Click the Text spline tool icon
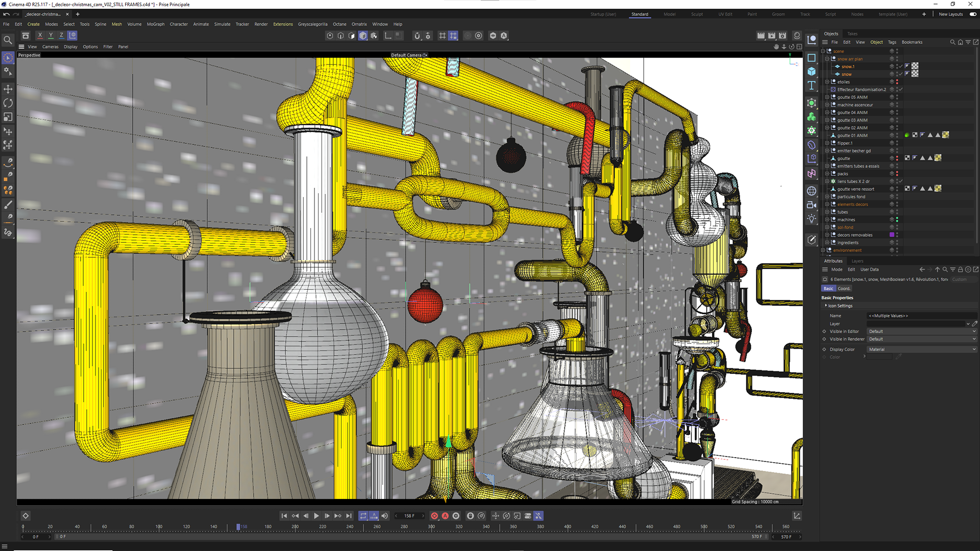The image size is (980, 551). click(x=812, y=86)
